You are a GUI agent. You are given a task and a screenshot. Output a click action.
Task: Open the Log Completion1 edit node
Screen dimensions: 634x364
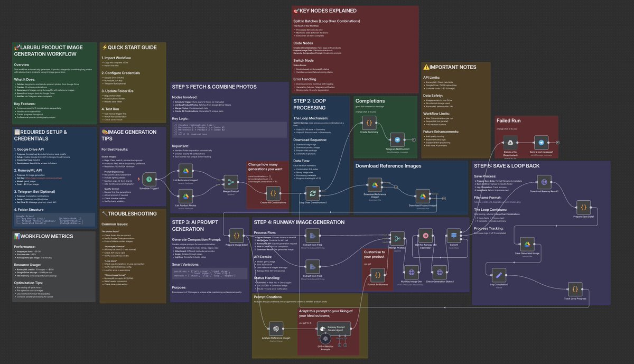498,275
